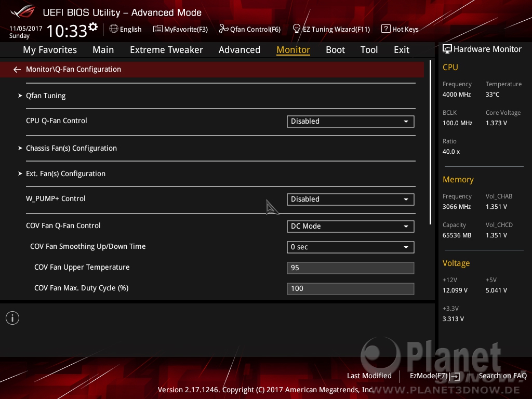Click the Hardware Monitor display icon
532x399 pixels.
[447, 49]
